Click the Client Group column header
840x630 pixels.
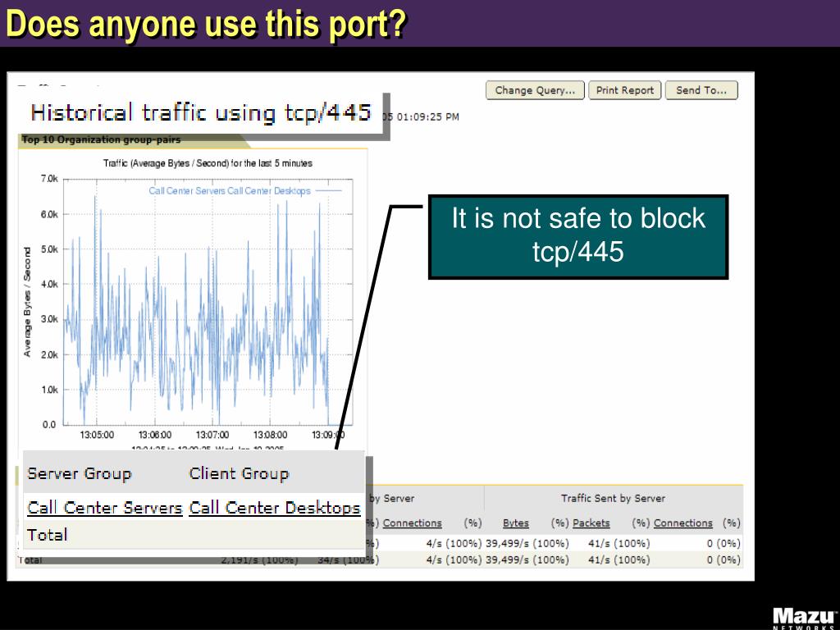point(239,473)
